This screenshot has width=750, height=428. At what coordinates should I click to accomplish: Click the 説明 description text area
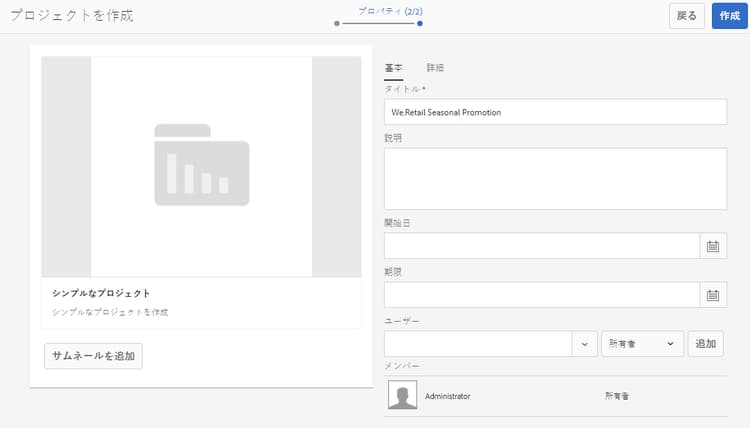point(555,179)
